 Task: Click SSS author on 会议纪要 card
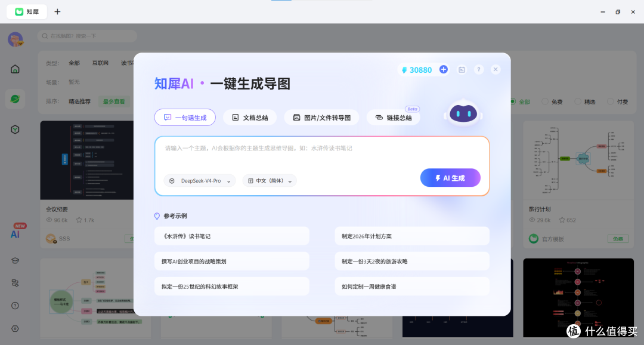[64, 239]
